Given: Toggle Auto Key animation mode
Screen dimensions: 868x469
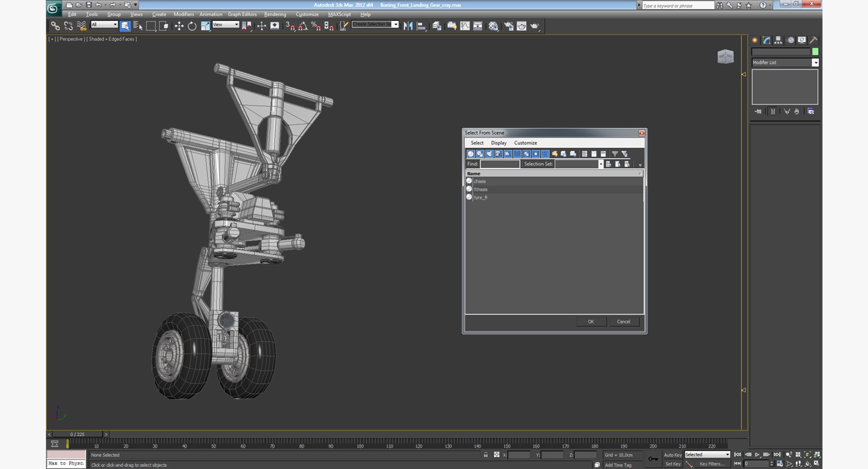Looking at the screenshot, I should (672, 455).
